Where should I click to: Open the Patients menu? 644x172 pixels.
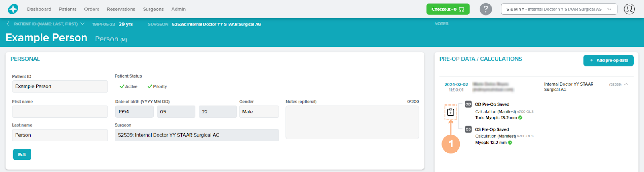point(68,9)
